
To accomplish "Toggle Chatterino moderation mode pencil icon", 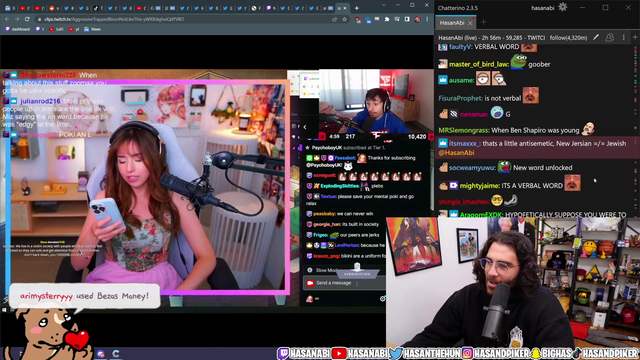I will tap(596, 38).
